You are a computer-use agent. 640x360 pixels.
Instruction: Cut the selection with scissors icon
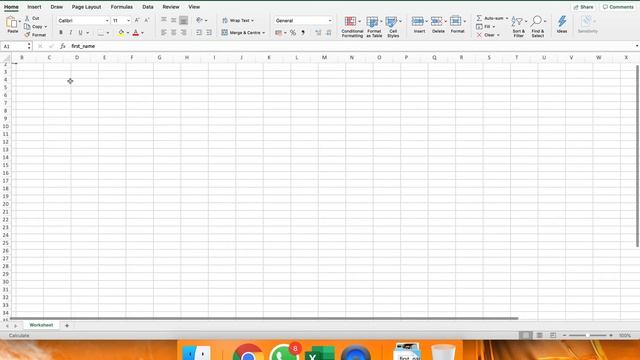click(27, 18)
